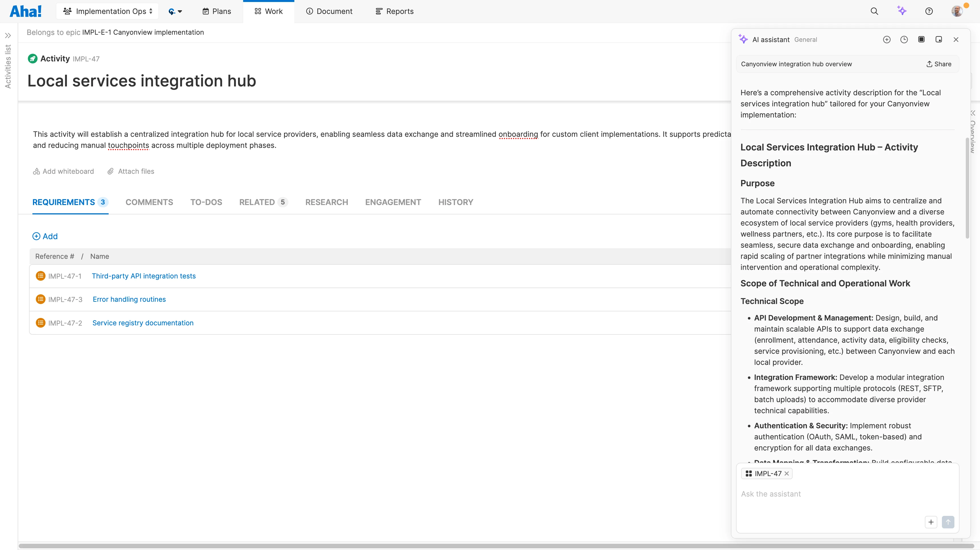The image size is (980, 550).
Task: Start new chat in AI assistant panel
Action: (x=886, y=40)
